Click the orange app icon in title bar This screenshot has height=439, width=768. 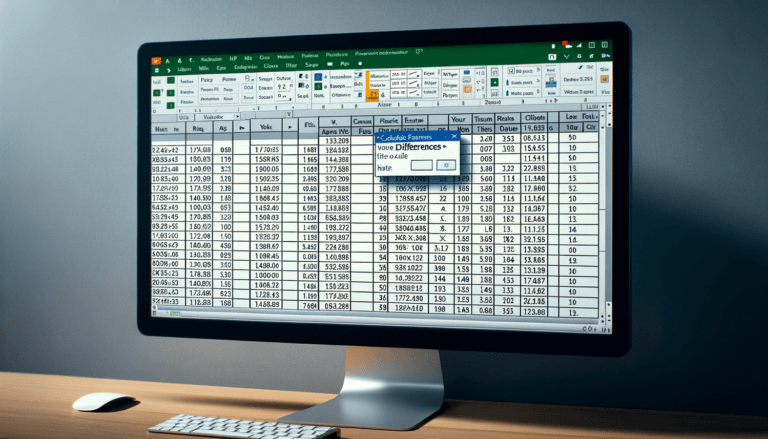click(156, 61)
